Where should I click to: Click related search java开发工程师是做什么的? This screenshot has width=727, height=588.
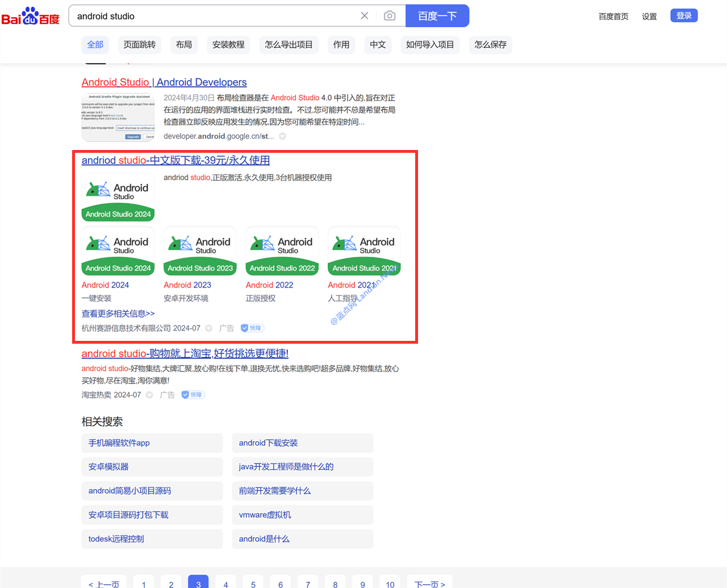303,467
